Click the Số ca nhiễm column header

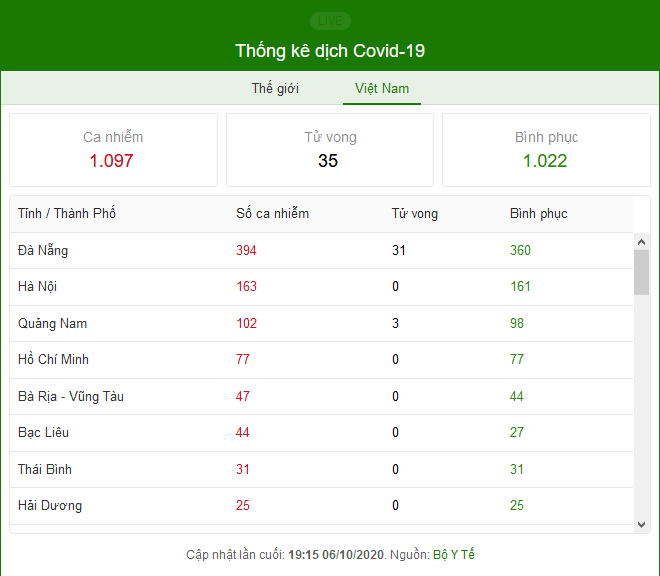coord(272,213)
